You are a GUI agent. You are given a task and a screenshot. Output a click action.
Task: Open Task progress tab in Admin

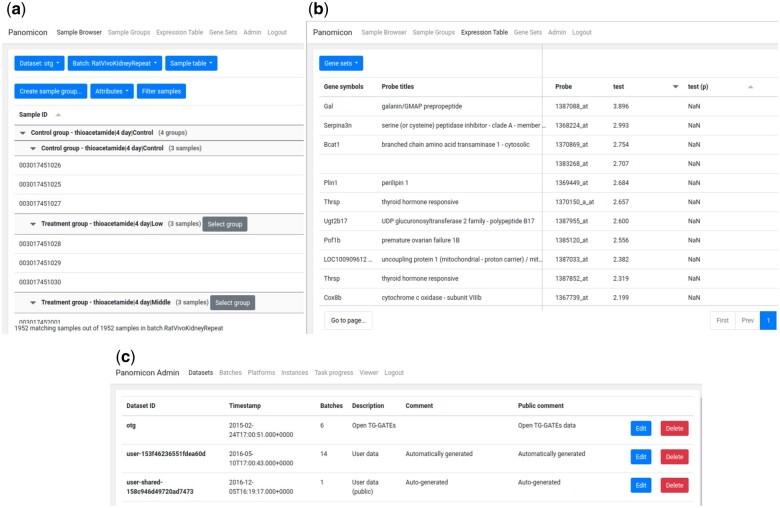[x=334, y=373]
